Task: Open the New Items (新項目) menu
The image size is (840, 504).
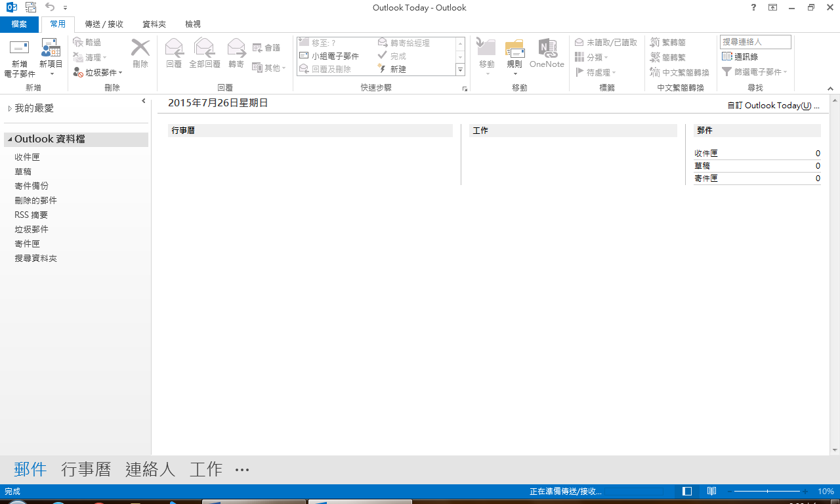Action: pos(51,58)
